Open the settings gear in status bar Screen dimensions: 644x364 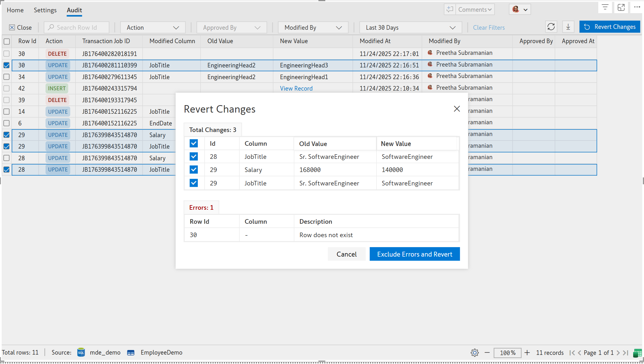point(474,353)
